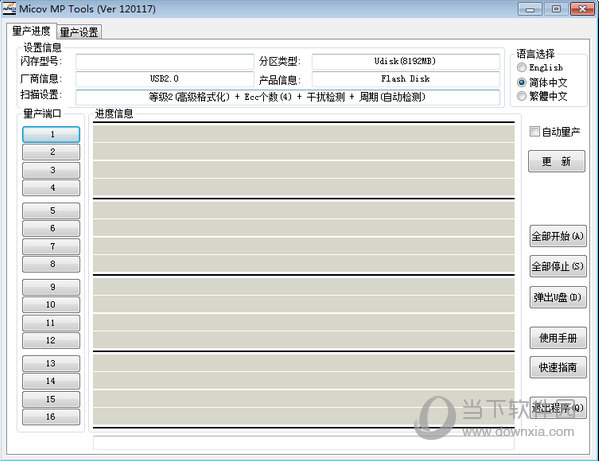Click production port button 2
Image resolution: width=599 pixels, height=461 pixels.
(51, 152)
